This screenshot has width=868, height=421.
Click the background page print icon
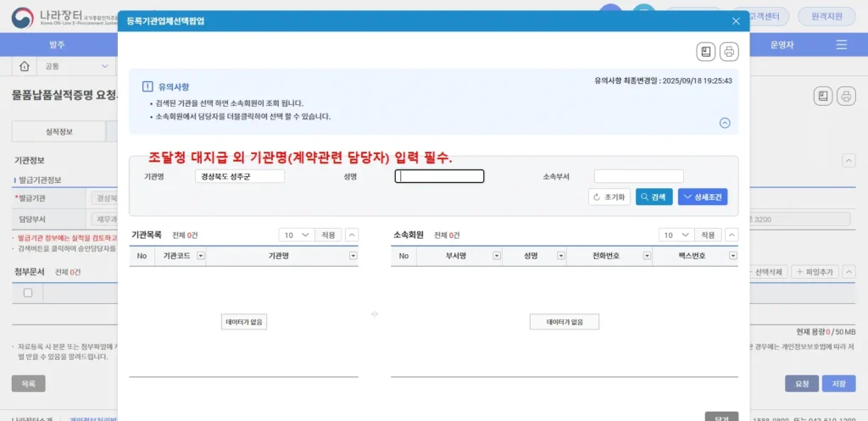(845, 96)
